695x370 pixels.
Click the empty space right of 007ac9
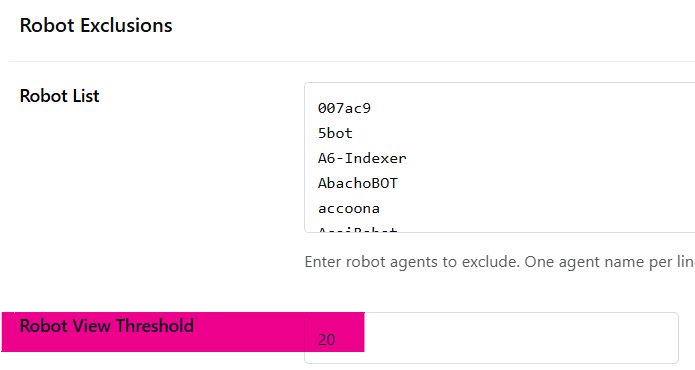[x=532, y=108]
